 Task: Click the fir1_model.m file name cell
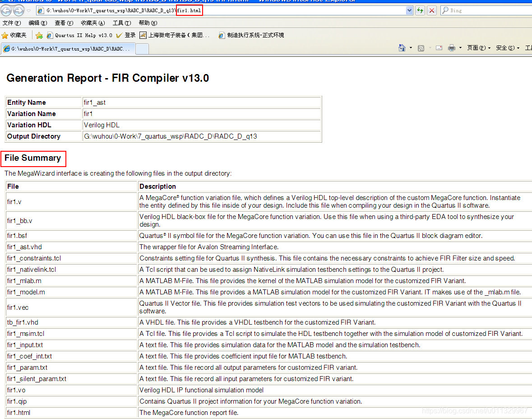[x=71, y=292]
